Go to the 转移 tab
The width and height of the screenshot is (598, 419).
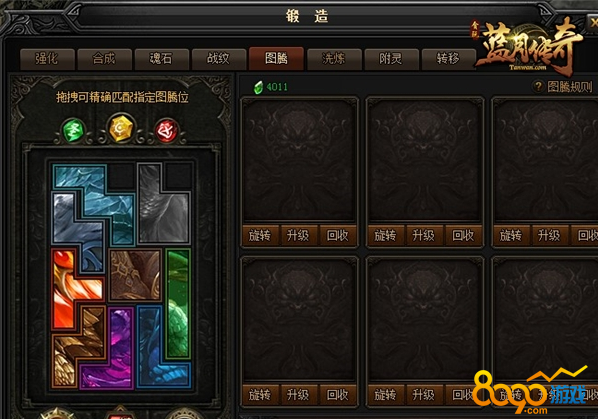(448, 59)
